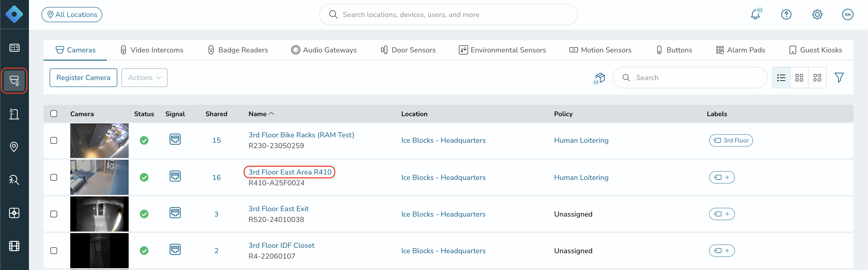Open the video wall icon in sidebar
Screen dimensions: 868x270
(14, 213)
